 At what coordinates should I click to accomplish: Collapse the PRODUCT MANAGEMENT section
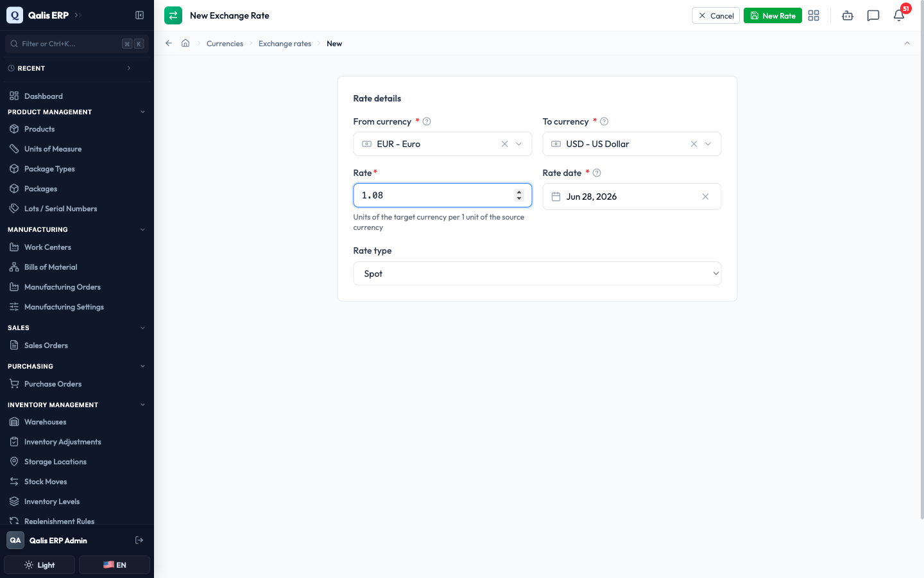click(142, 112)
